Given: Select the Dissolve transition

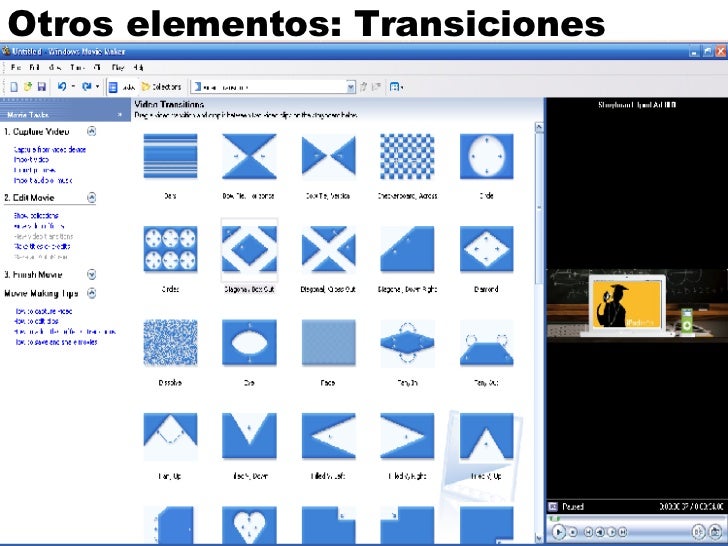Looking at the screenshot, I should click(170, 343).
